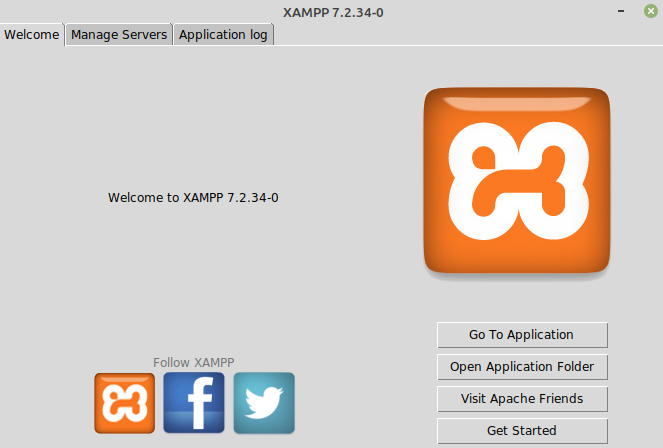The image size is (663, 448).
Task: Open the XAMPP Facebook page icon
Action: 194,403
